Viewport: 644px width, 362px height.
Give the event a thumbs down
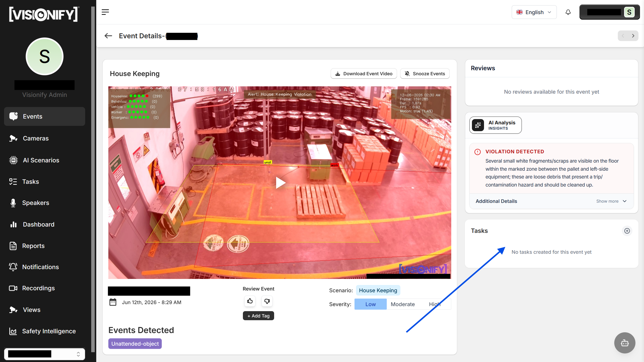267,301
